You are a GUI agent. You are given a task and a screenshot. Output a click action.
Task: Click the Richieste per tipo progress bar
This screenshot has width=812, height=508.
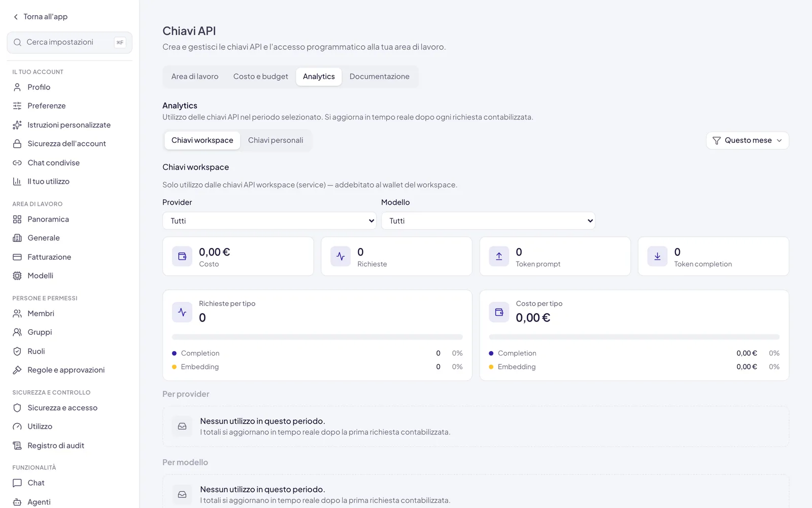(317, 337)
